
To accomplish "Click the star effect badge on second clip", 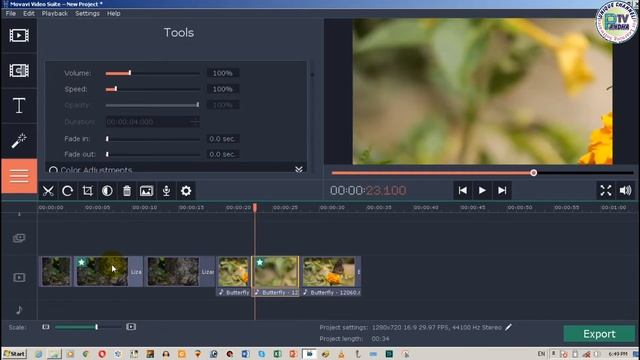I will (x=82, y=262).
